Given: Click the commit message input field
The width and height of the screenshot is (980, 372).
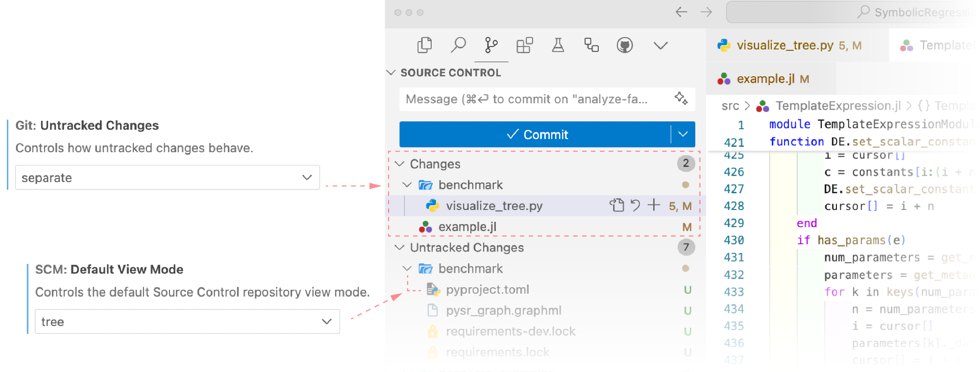Looking at the screenshot, I should (x=534, y=99).
